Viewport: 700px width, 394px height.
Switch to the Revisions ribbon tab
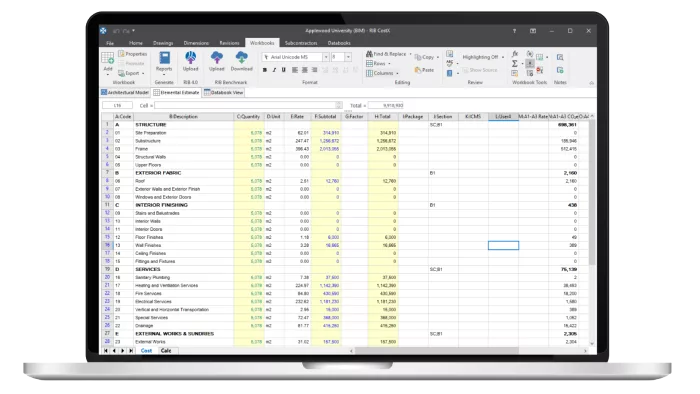pos(229,43)
